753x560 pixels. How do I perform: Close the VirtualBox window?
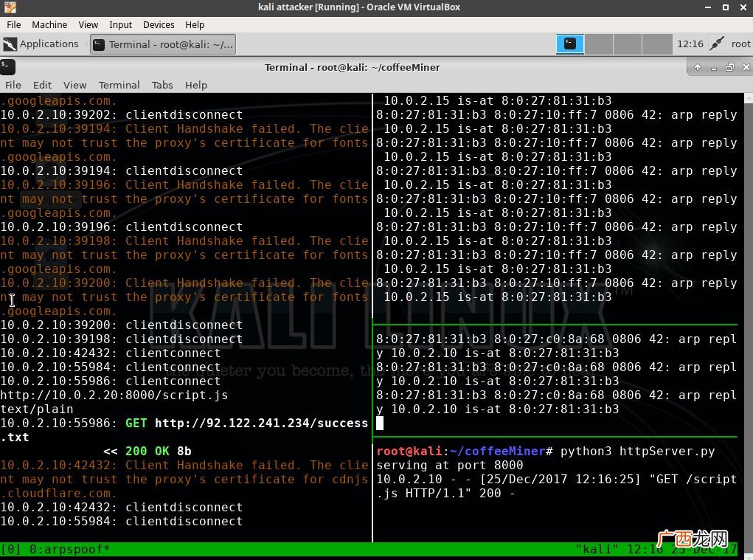(743, 7)
